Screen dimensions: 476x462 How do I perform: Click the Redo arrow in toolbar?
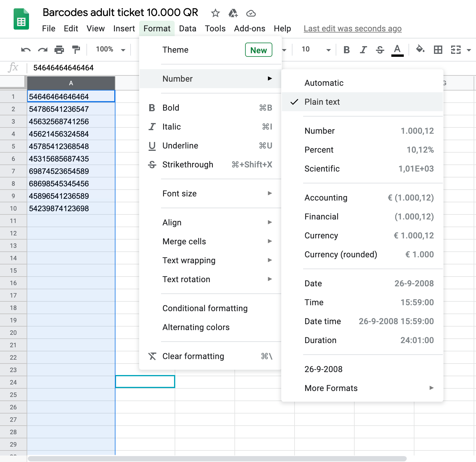43,50
